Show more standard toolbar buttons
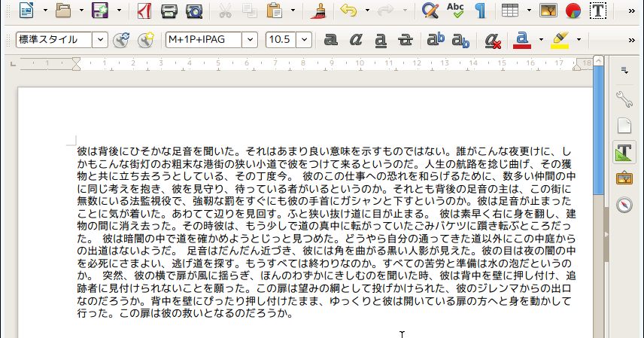This screenshot has width=644, height=338. pyautogui.click(x=632, y=11)
